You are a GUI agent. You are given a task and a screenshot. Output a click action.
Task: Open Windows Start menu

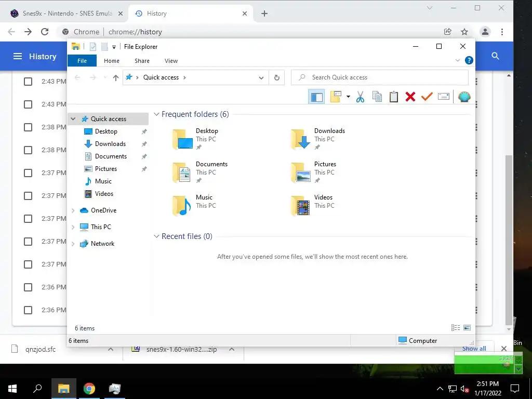[x=12, y=389]
